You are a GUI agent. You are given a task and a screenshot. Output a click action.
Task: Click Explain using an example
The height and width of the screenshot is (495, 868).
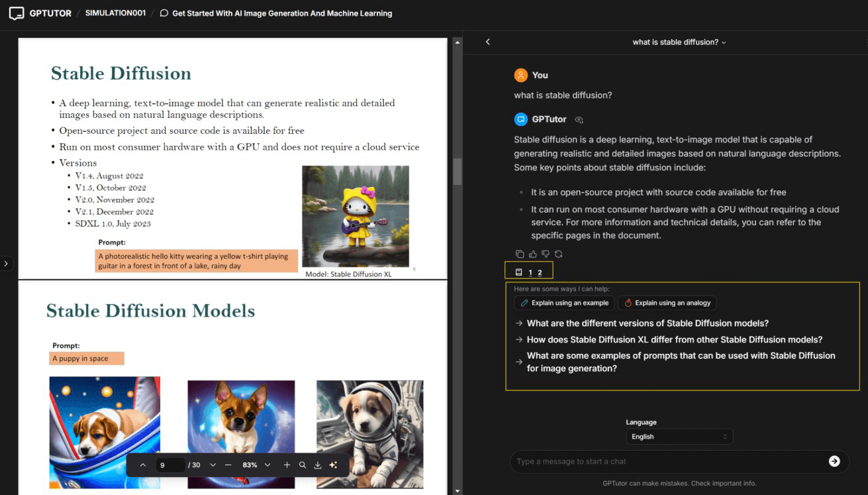(x=563, y=303)
